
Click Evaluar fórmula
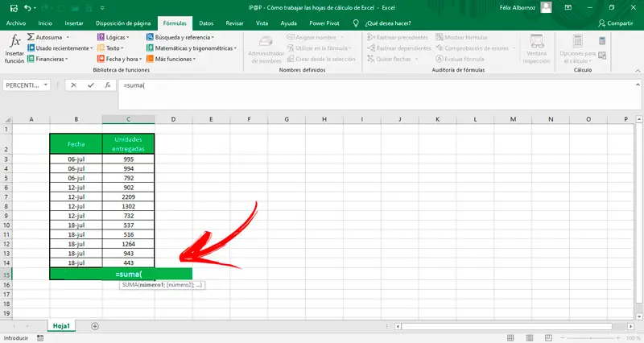click(x=460, y=59)
